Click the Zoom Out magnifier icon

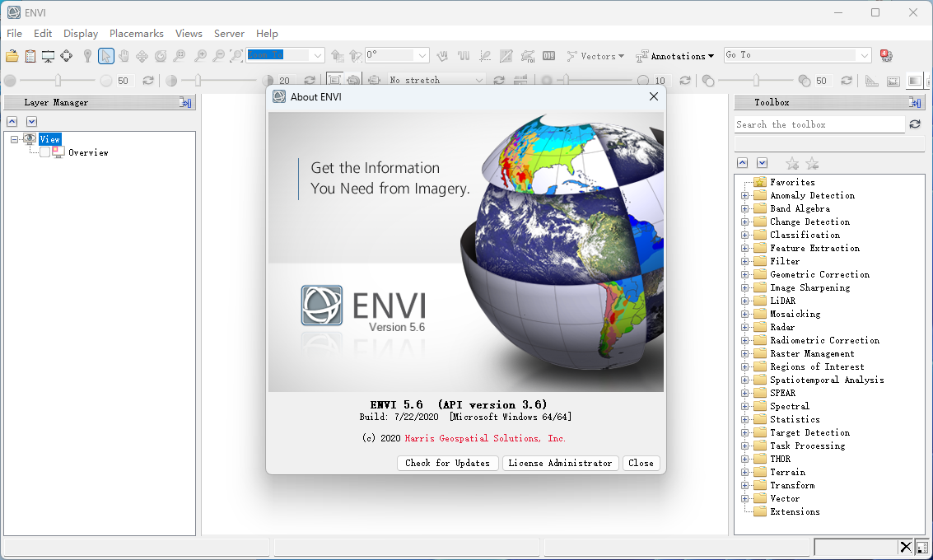click(218, 56)
